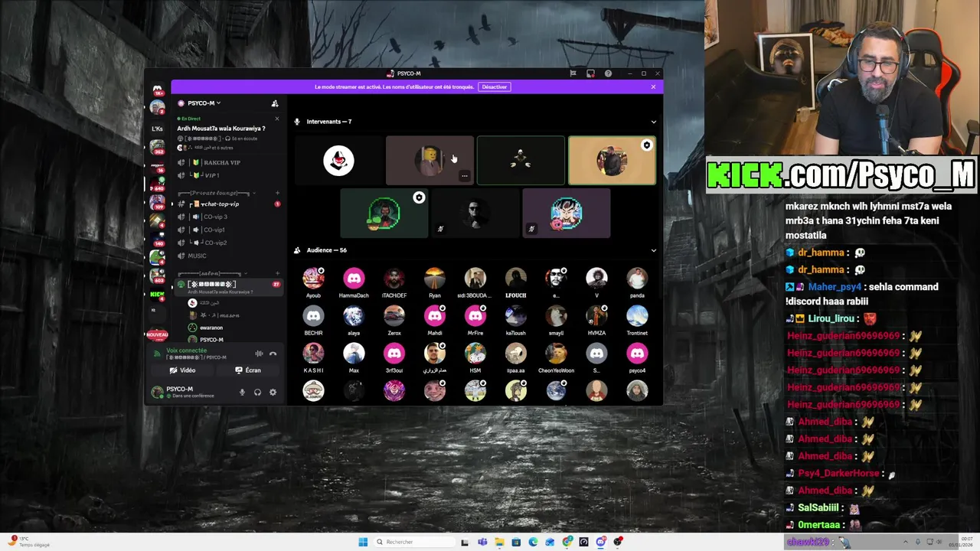Open audience member K A S H I
This screenshot has width=980, height=551.
click(x=313, y=357)
